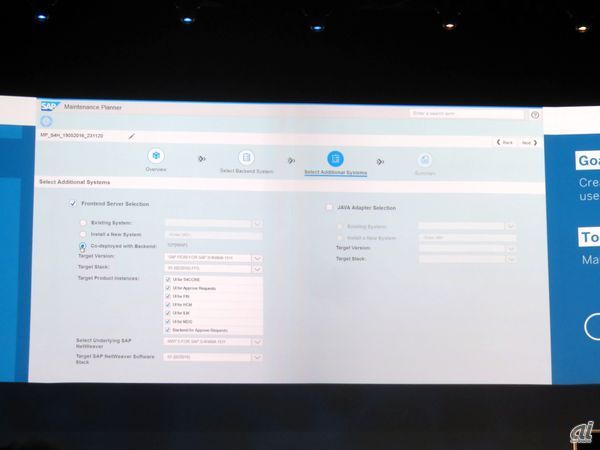
Task: Toggle the Frontend Server Selection checkbox
Action: point(72,204)
